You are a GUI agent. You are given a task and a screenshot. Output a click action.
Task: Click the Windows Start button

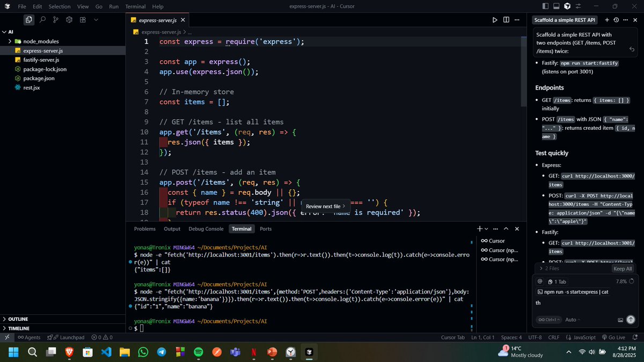click(x=13, y=352)
